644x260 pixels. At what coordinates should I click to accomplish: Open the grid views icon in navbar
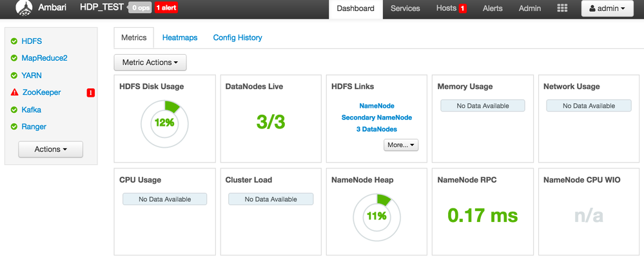point(562,8)
